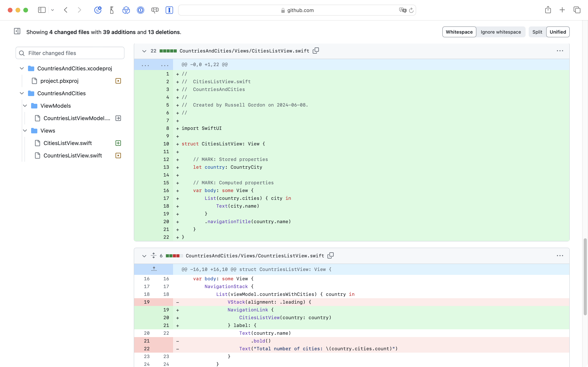The height and width of the screenshot is (367, 588).
Task: Click the expand-all lines icon beside CountriesListView
Action: (153, 256)
